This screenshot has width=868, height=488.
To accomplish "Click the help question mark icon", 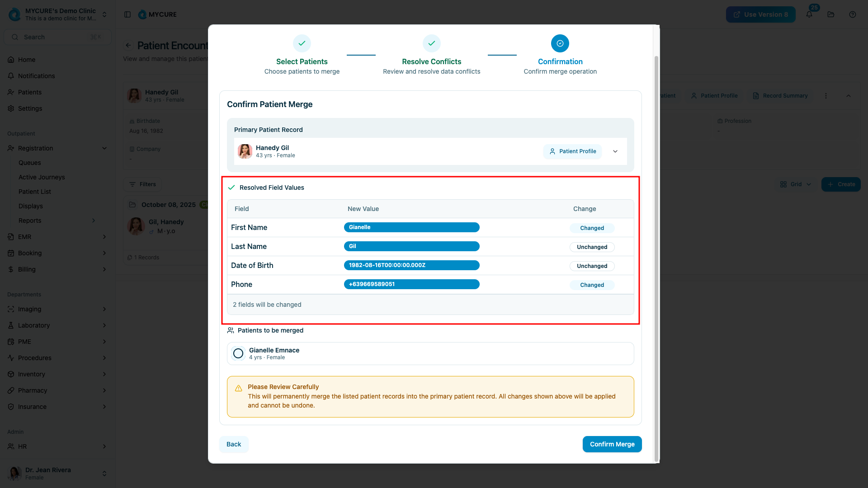I will pyautogui.click(x=853, y=14).
